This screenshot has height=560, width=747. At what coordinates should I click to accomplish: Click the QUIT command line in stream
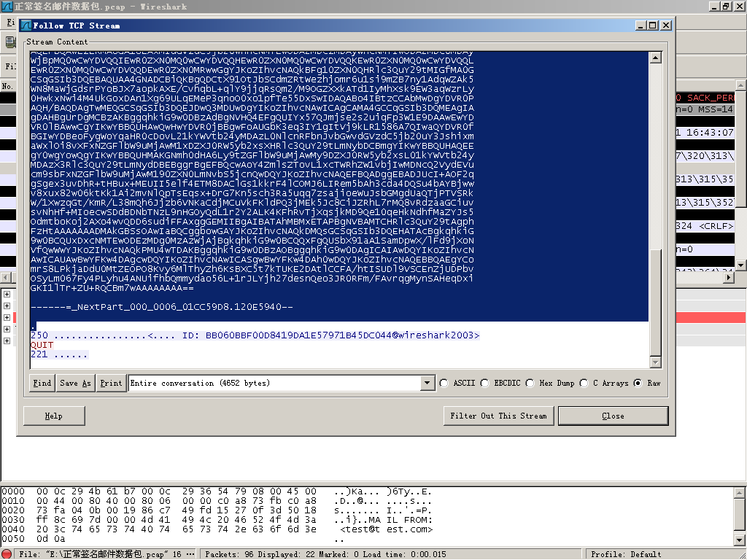[42, 345]
